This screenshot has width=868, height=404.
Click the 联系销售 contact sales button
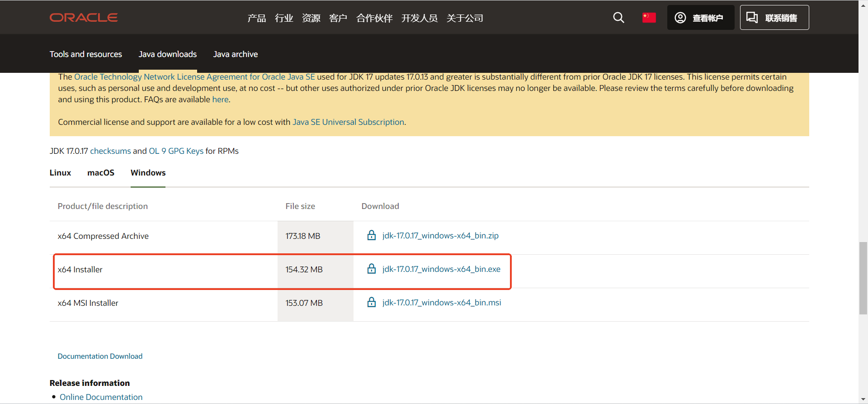[x=774, y=18]
